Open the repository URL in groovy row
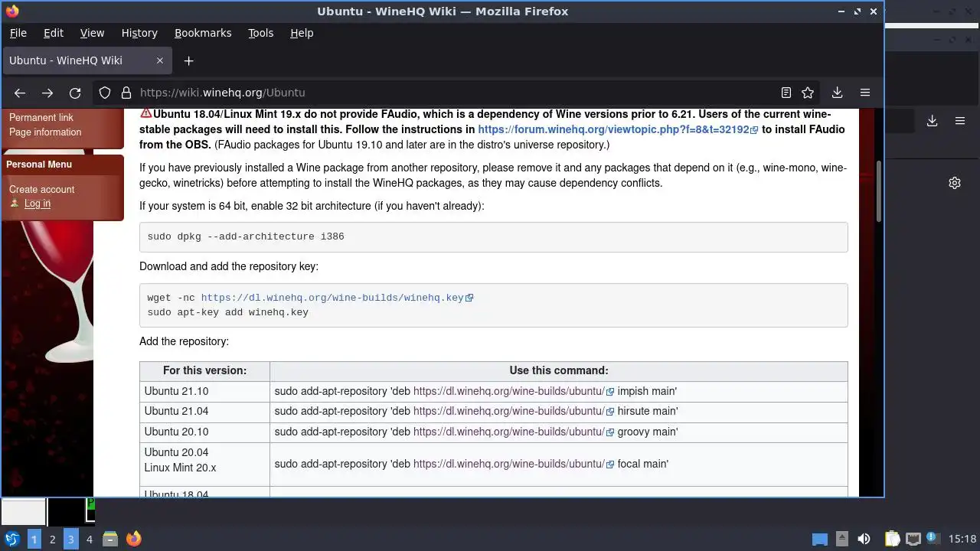 click(513, 432)
